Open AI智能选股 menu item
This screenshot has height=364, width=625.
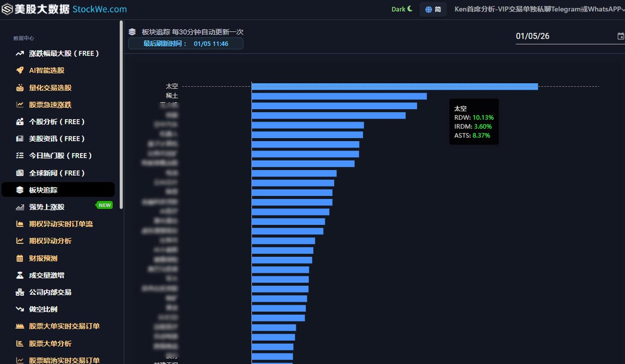click(x=47, y=70)
